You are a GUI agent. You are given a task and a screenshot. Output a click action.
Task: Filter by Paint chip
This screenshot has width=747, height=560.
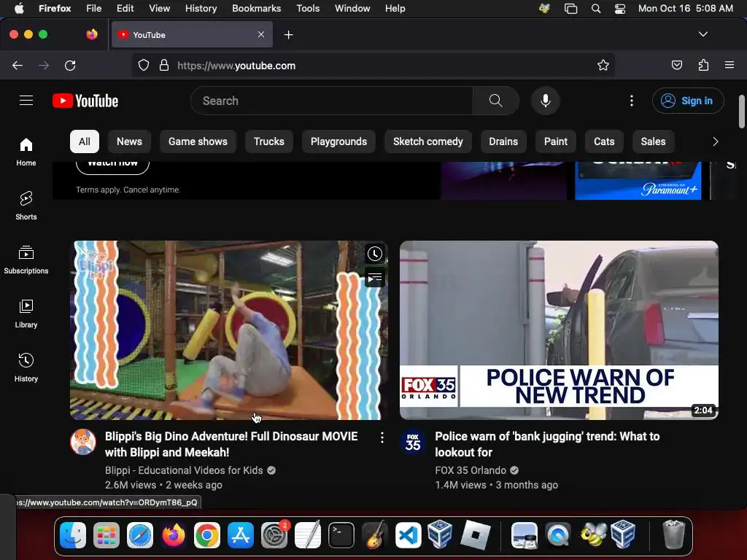pyautogui.click(x=555, y=141)
